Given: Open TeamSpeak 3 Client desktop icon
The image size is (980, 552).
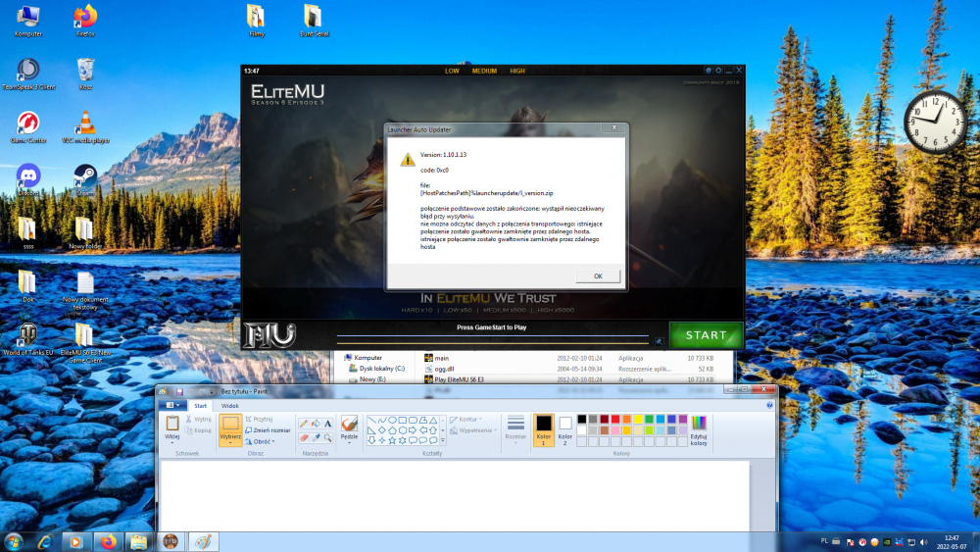Looking at the screenshot, I should coord(28,74).
